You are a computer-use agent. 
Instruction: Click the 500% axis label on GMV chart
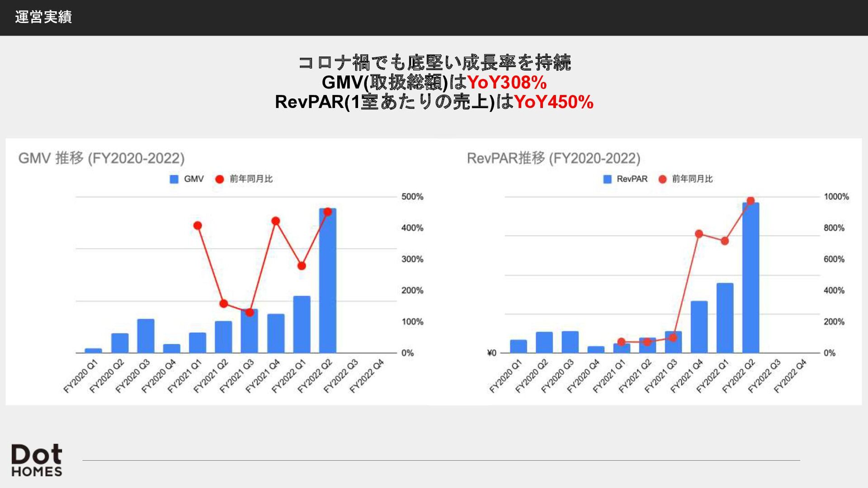(412, 197)
